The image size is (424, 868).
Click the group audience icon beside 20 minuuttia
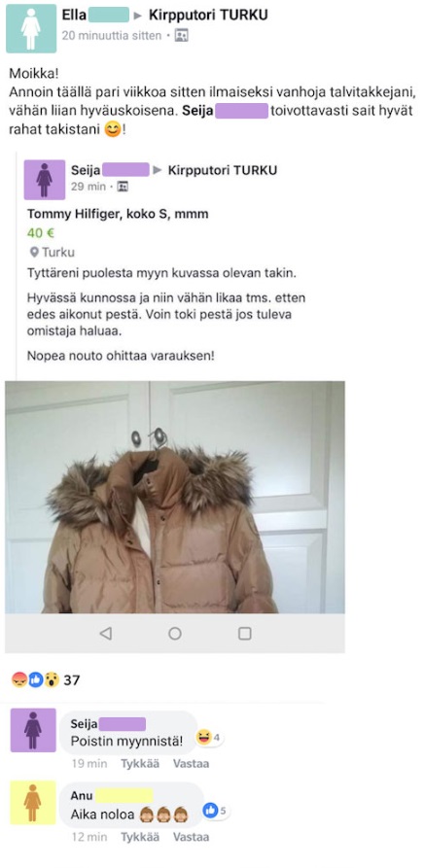pyautogui.click(x=181, y=35)
